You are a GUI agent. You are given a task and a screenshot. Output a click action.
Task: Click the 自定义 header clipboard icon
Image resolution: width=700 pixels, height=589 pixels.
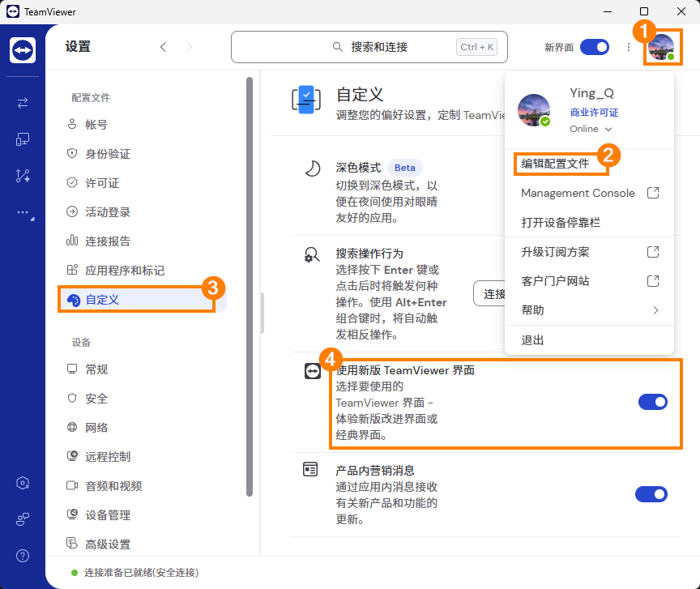[306, 99]
